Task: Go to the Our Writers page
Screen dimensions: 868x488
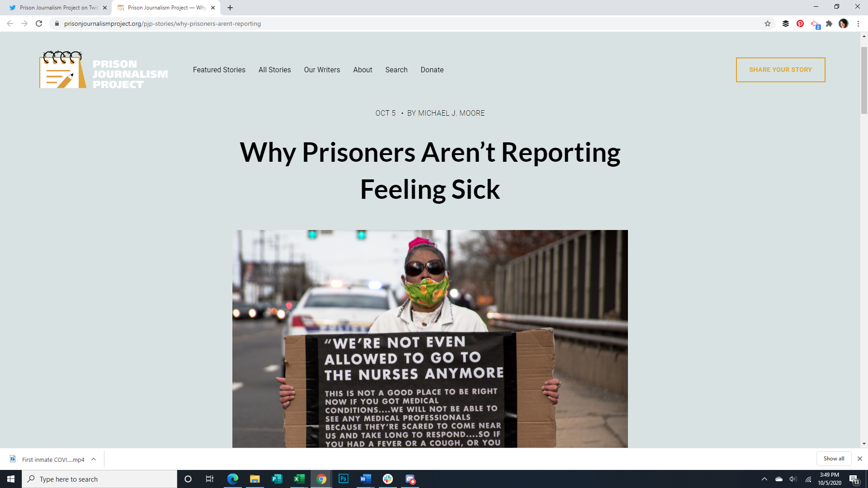Action: 322,70
